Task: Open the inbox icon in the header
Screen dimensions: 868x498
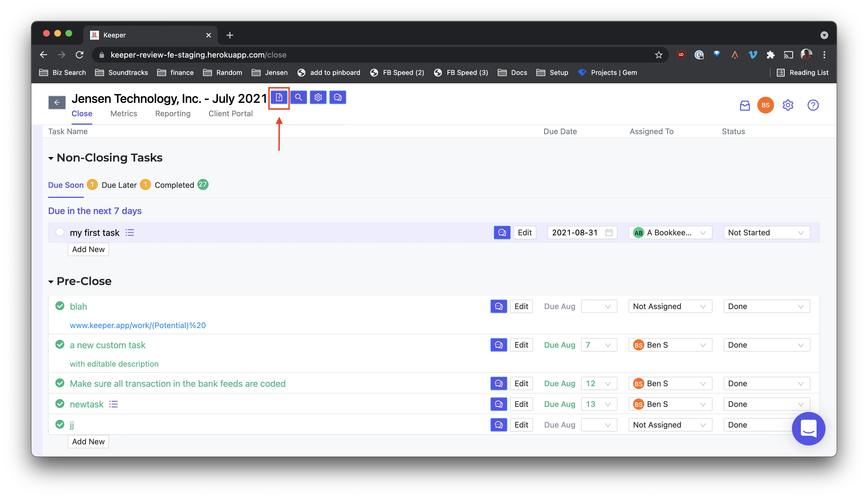Action: [x=744, y=105]
